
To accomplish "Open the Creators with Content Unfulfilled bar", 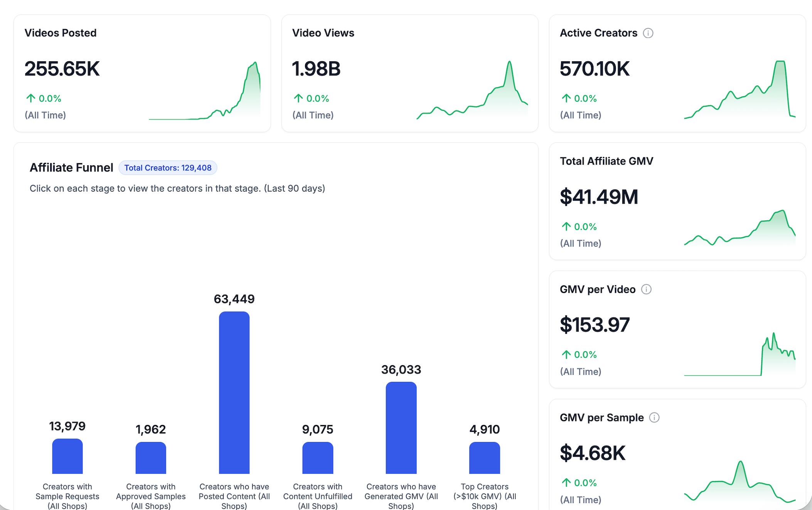I will point(318,458).
